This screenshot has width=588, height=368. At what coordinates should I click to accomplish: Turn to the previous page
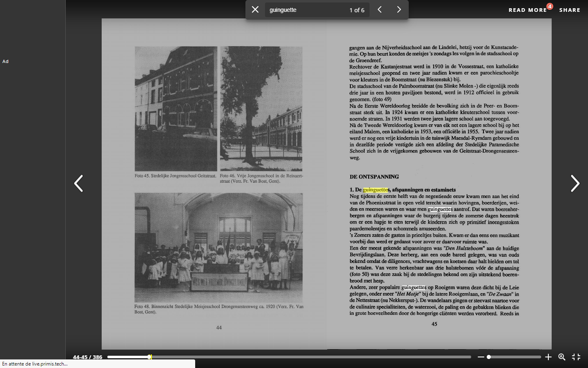point(78,183)
